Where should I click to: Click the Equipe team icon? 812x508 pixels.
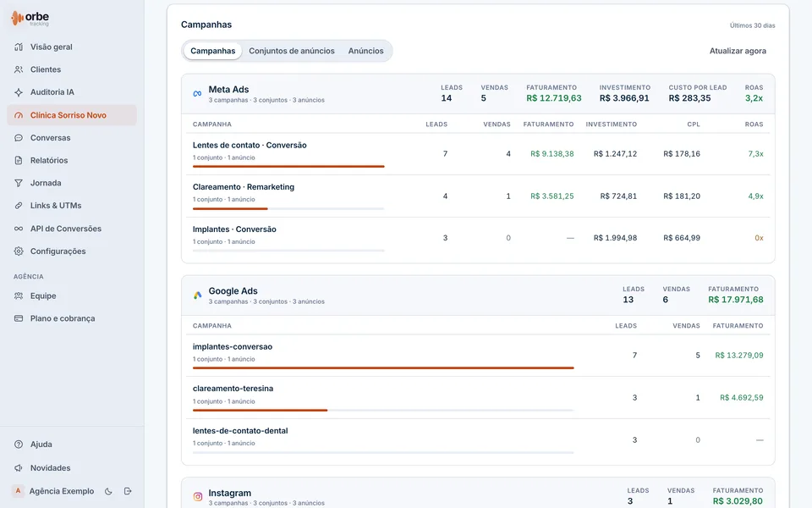click(x=19, y=296)
